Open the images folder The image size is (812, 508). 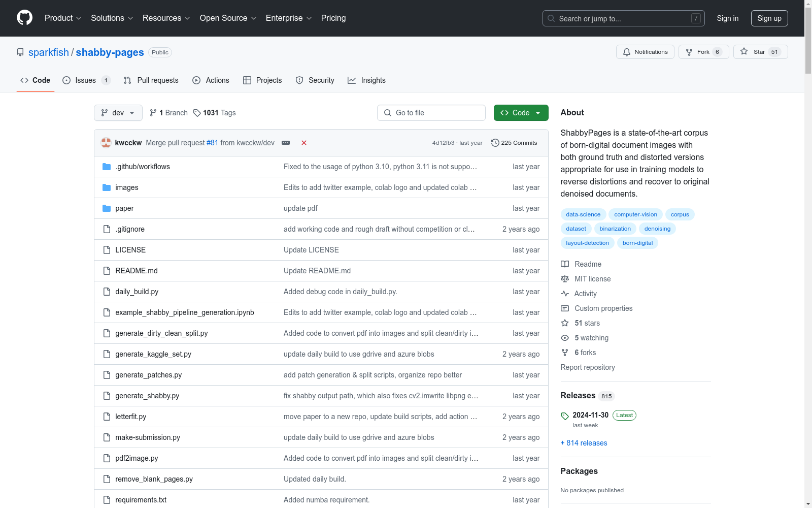127,187
